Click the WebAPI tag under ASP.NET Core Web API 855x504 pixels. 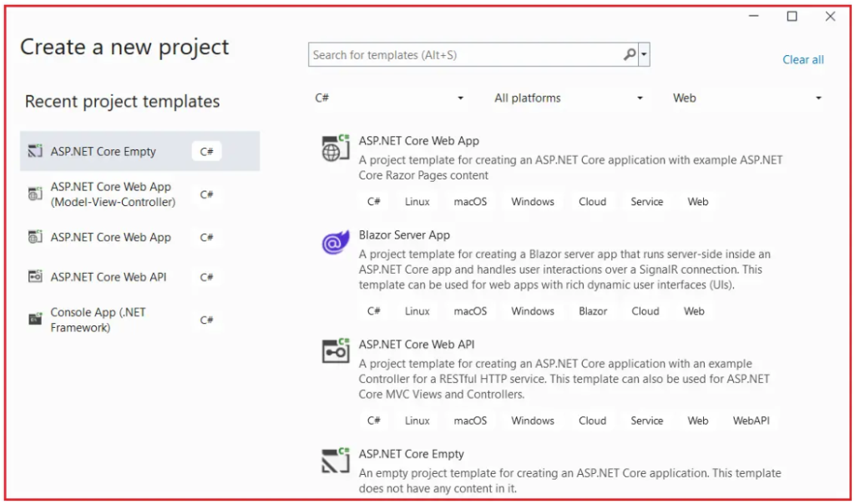click(x=750, y=421)
